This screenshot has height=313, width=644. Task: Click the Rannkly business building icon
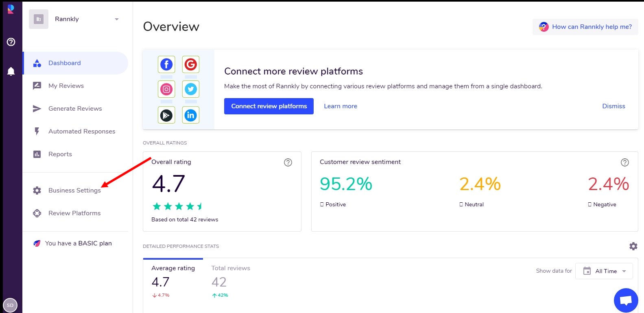point(39,19)
